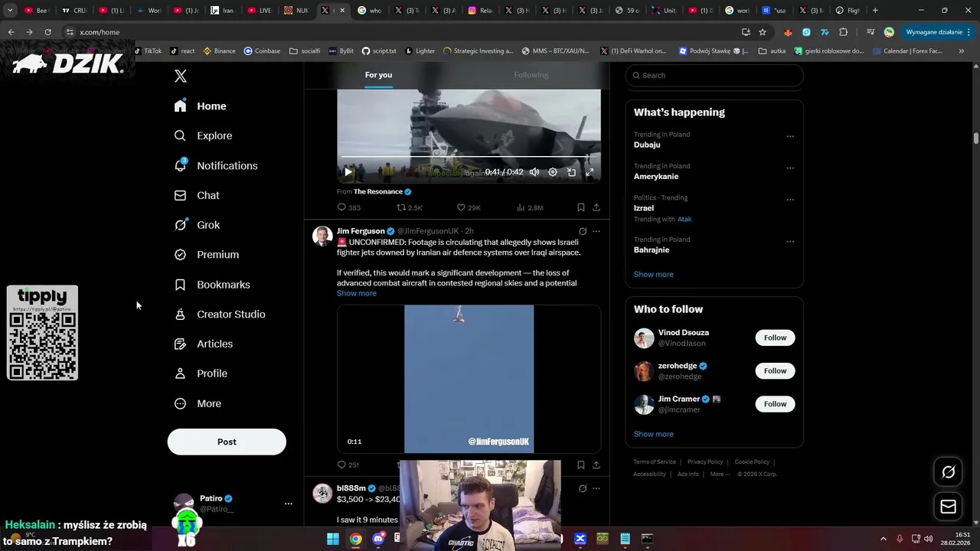Bookmark this page with star icon
980x551 pixels.
click(x=763, y=32)
